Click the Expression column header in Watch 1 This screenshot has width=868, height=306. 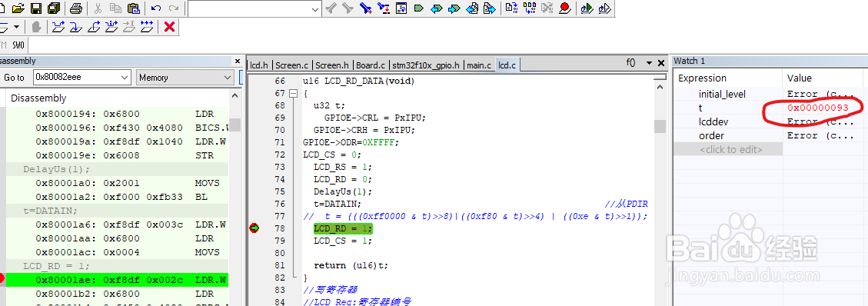click(x=727, y=78)
